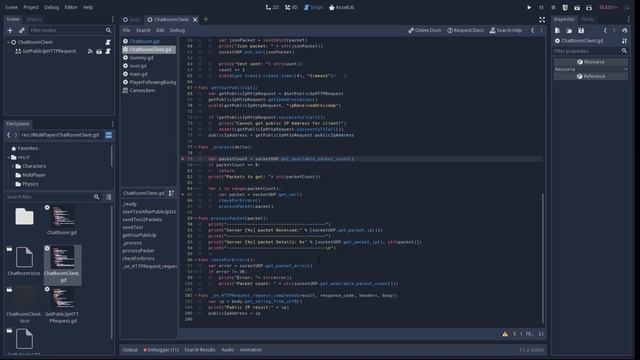Viewport: 640px width, 360px height.
Task: Click search icon in Filter nodes field
Action: pyautogui.click(x=108, y=30)
